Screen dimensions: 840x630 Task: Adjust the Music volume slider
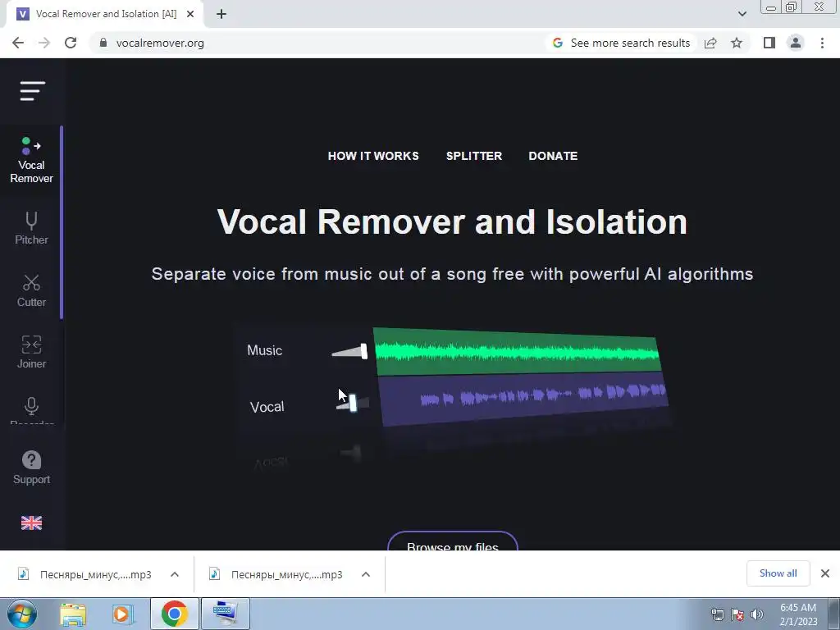tap(349, 352)
